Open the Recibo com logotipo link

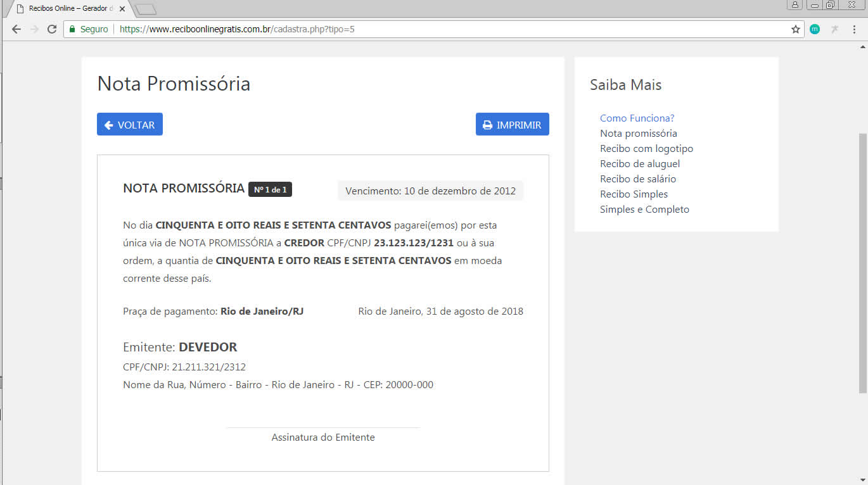[647, 148]
